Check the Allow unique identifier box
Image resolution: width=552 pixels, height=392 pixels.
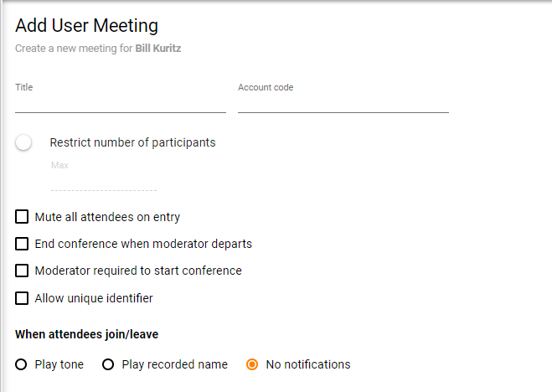point(23,298)
